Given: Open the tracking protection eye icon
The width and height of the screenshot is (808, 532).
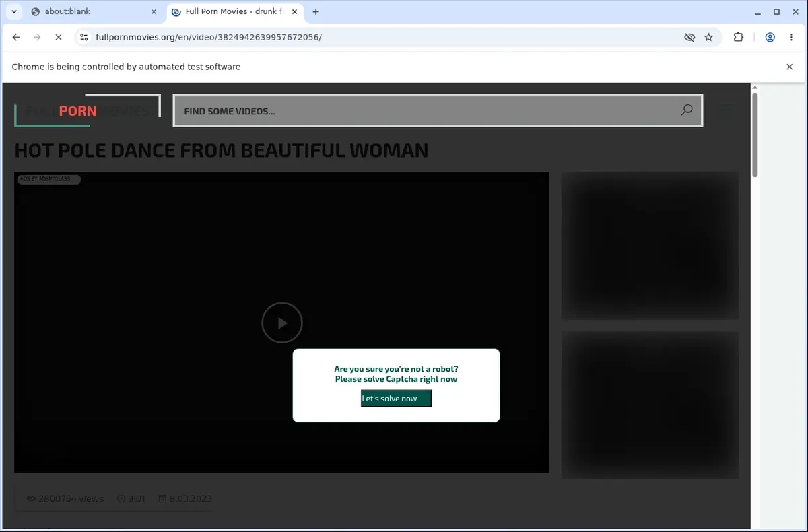Looking at the screenshot, I should (689, 38).
